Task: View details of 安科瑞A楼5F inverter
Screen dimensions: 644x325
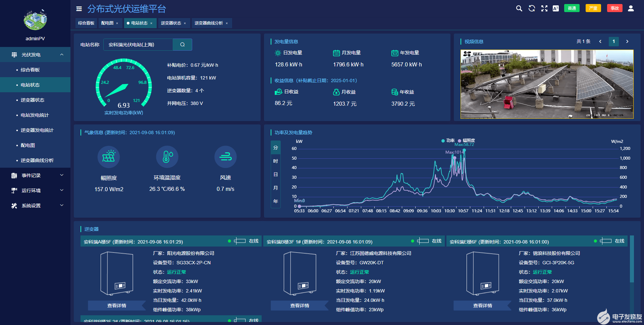Action: (x=117, y=306)
